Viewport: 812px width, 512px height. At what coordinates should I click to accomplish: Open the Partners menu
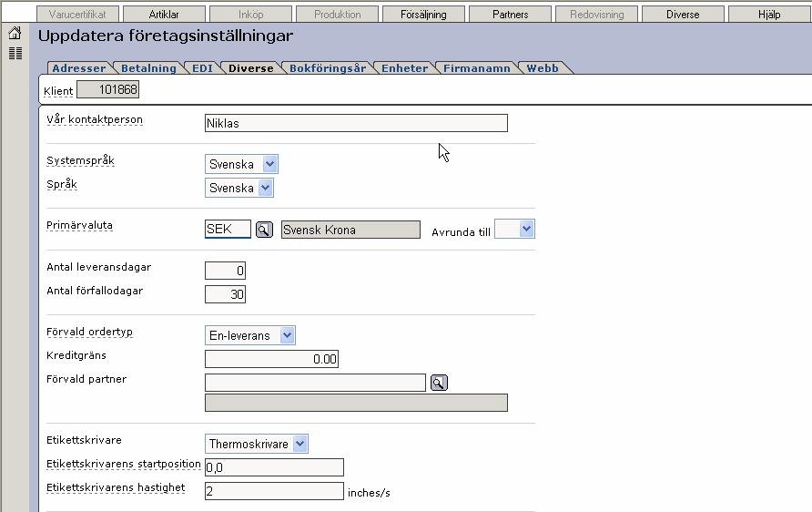coord(510,15)
